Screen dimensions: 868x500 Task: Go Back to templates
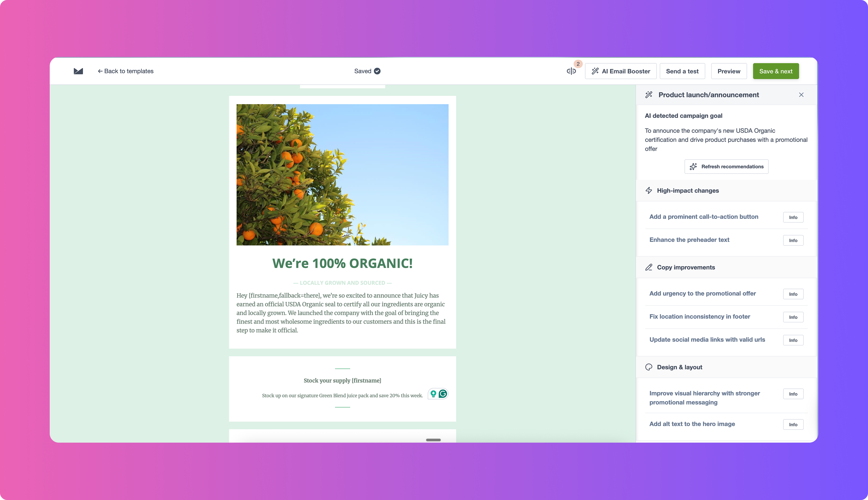pos(126,71)
